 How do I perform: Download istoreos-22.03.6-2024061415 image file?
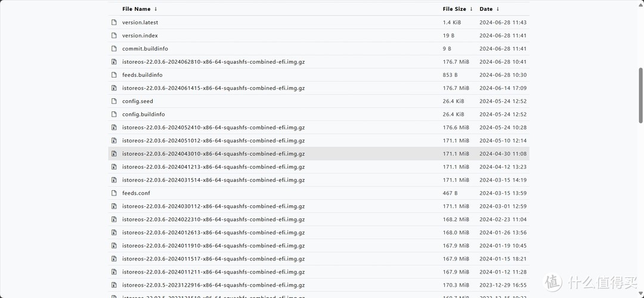(x=213, y=88)
